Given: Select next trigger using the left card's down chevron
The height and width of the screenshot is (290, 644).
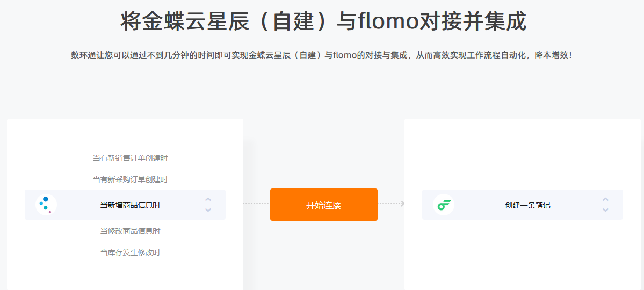Looking at the screenshot, I should (x=208, y=210).
